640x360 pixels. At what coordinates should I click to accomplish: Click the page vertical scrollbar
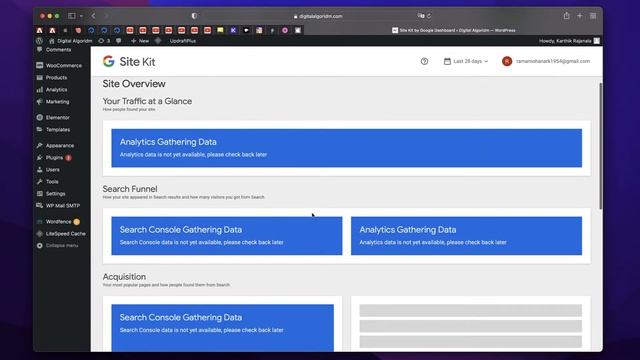point(600,146)
